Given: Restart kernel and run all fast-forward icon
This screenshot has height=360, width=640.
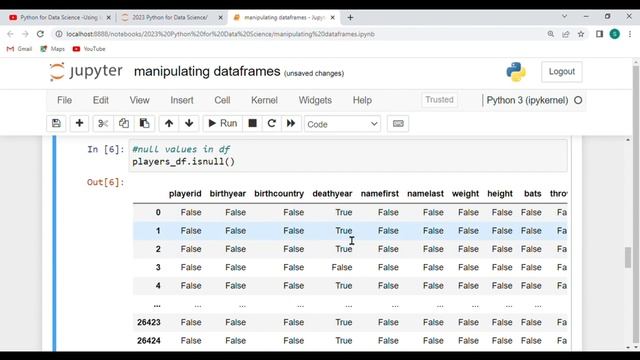Looking at the screenshot, I should [x=291, y=124].
